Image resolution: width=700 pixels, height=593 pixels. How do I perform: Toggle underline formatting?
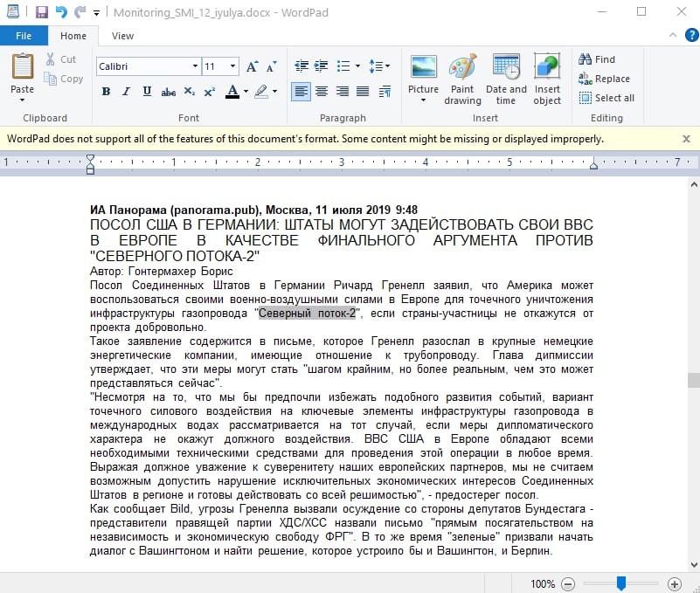pyautogui.click(x=147, y=92)
